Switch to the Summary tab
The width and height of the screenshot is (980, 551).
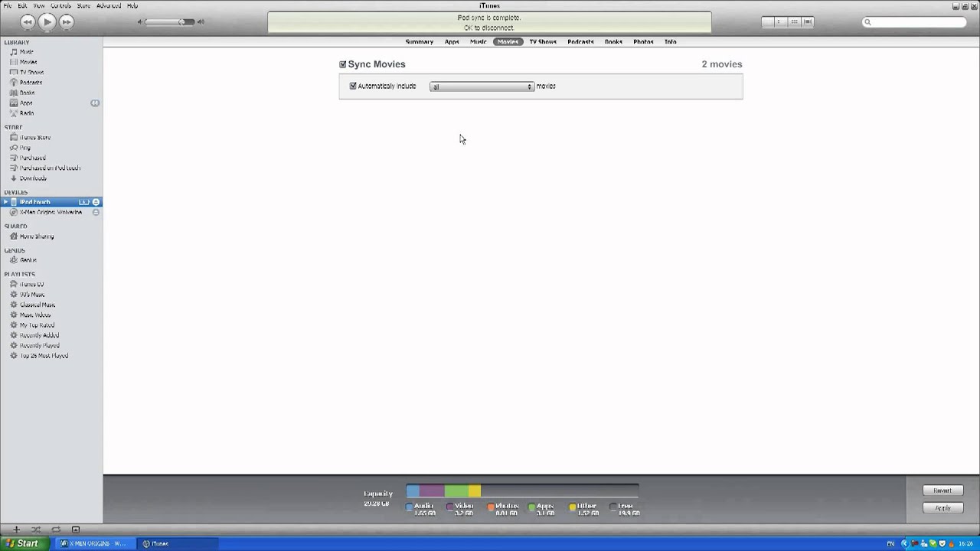419,41
